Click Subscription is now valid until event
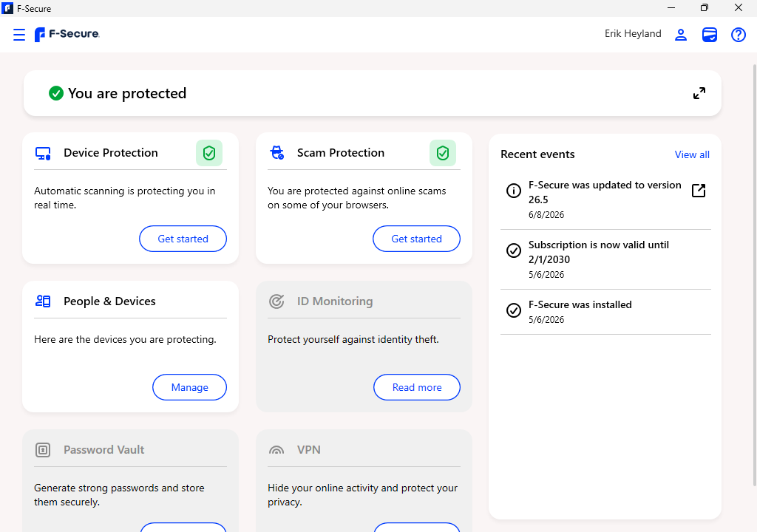 [x=599, y=252]
